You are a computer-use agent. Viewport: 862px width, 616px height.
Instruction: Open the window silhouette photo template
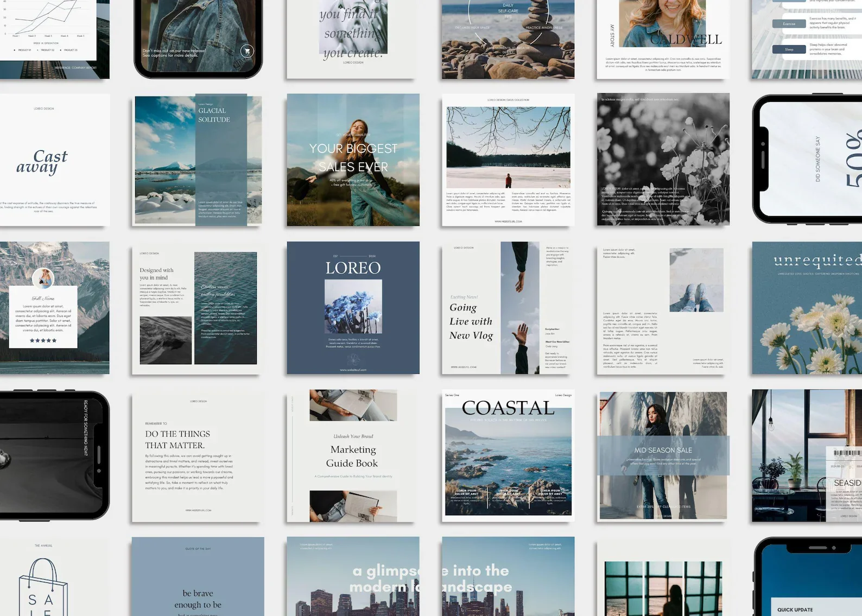tap(663, 576)
